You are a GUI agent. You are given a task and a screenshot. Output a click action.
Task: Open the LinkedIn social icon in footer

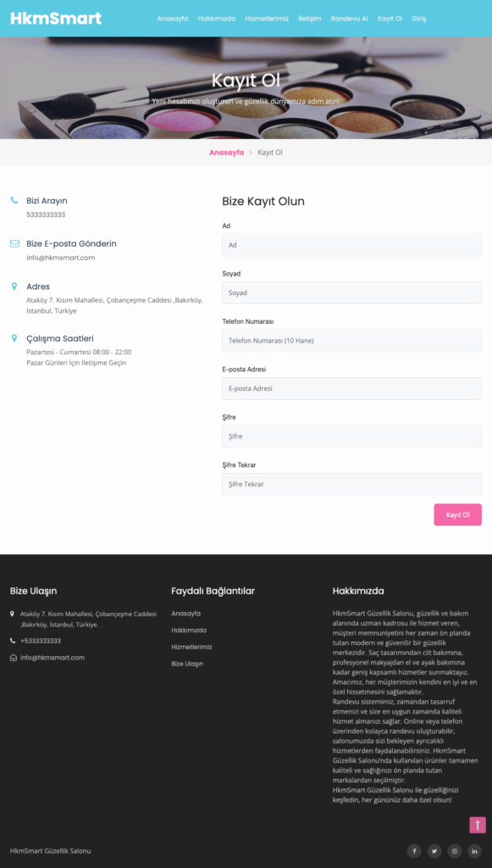474,850
